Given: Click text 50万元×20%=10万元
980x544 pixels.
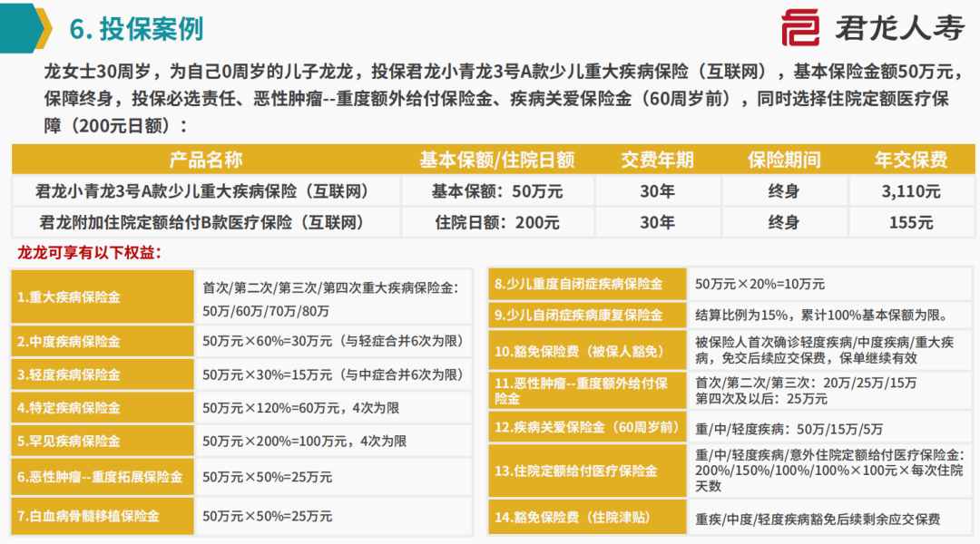Looking at the screenshot, I should point(760,284).
